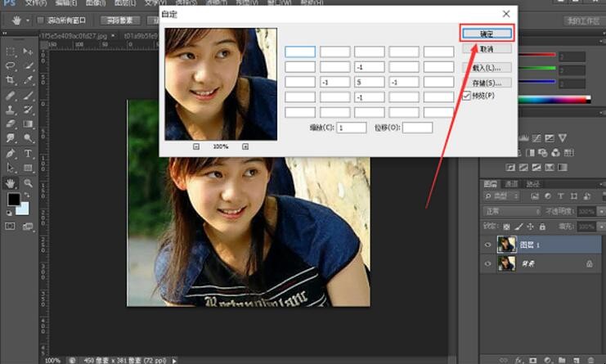Click the 确定 button in dialog

pos(487,34)
